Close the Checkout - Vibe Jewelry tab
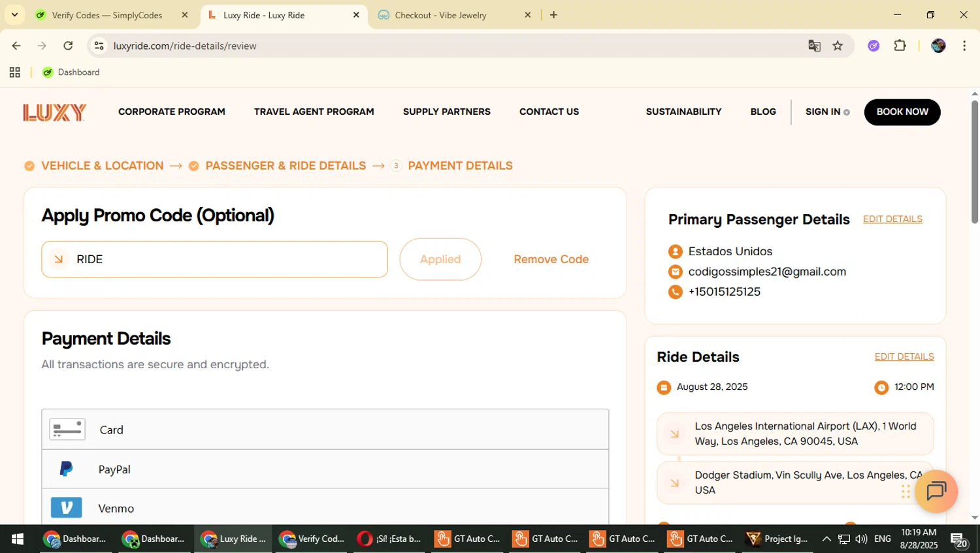Image resolution: width=980 pixels, height=553 pixels. 528,15
